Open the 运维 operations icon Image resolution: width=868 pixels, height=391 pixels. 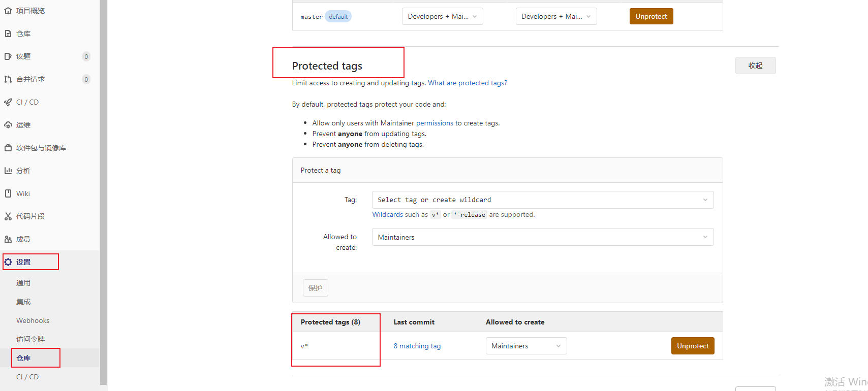pos(8,125)
